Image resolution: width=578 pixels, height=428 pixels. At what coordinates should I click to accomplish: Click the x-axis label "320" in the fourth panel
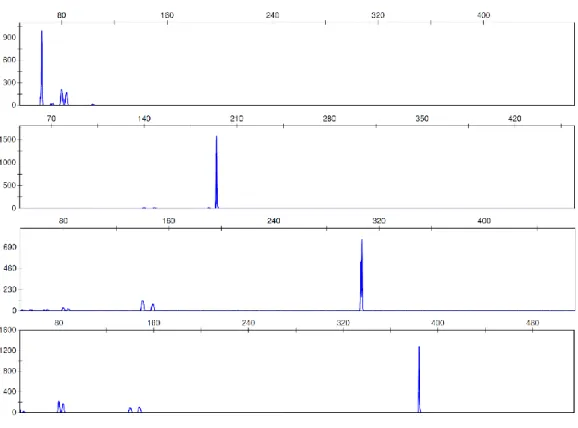pos(343,323)
